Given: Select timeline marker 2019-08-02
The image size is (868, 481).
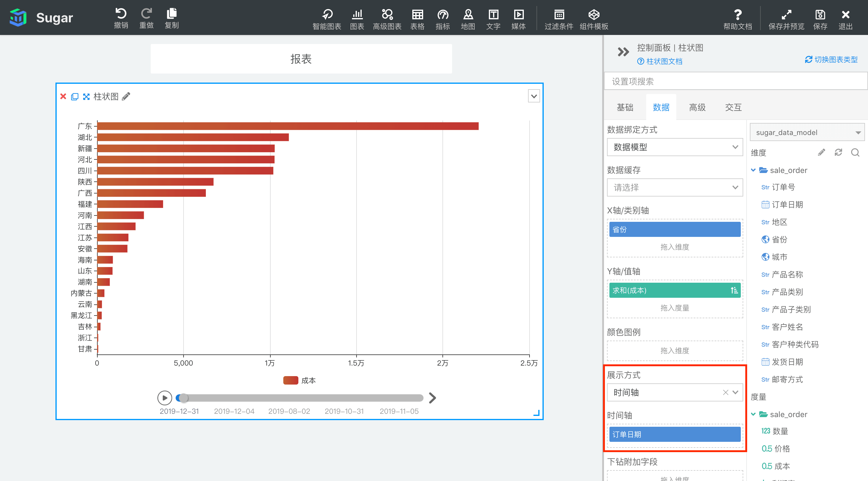Looking at the screenshot, I should coord(289,411).
